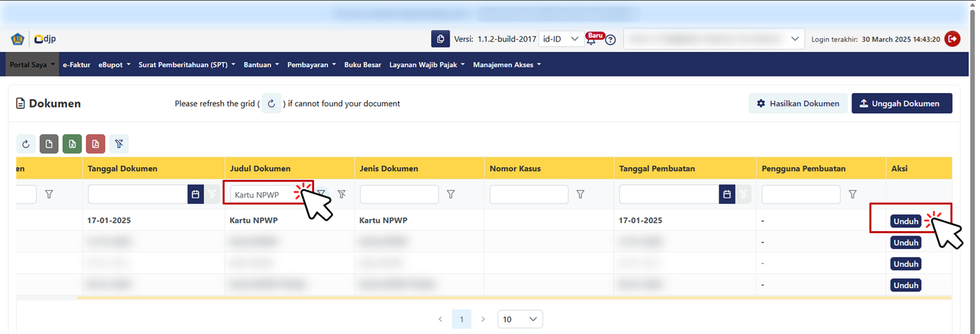This screenshot has width=980, height=334.
Task: Open the Surat Pemberitahuan (SPT) menu
Action: click(x=186, y=65)
